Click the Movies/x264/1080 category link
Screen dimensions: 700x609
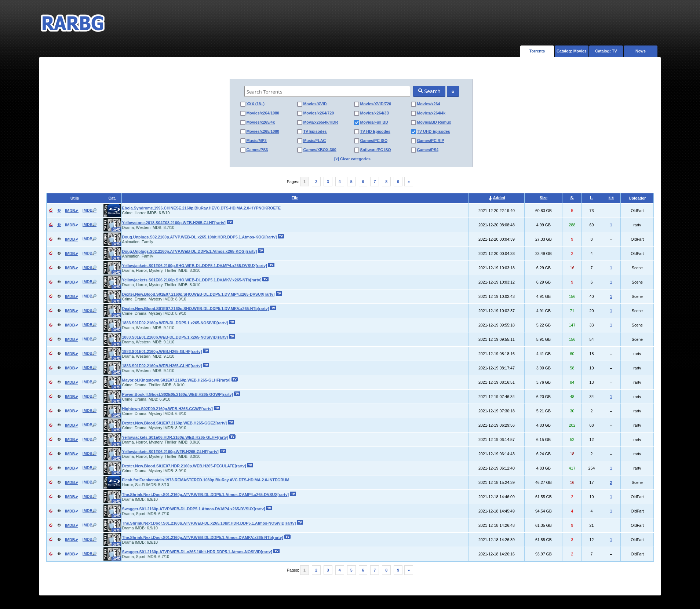tap(263, 113)
